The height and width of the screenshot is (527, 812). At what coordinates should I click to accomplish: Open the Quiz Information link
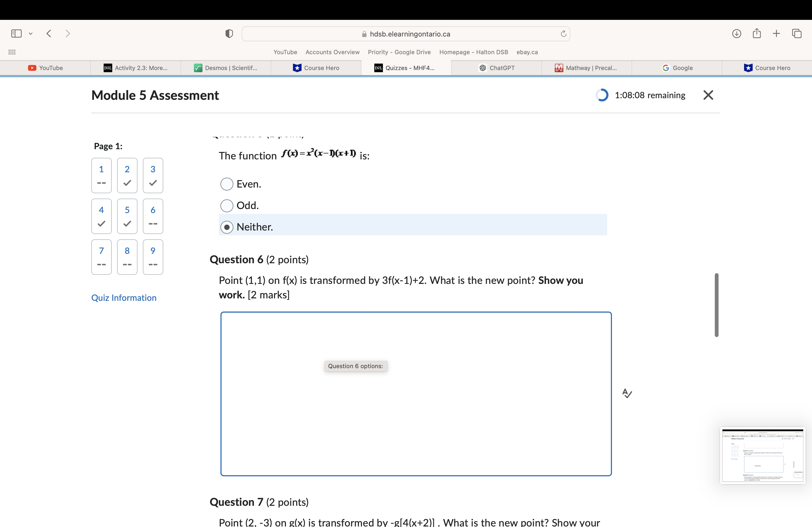point(124,298)
